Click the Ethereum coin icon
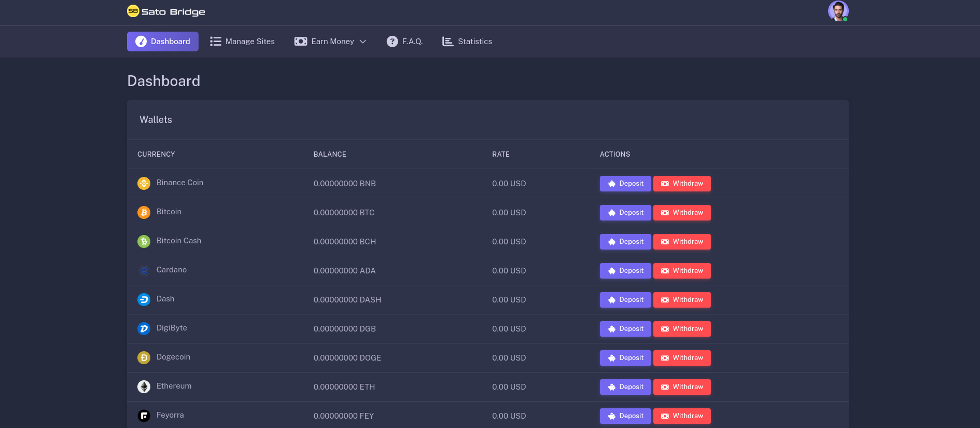This screenshot has height=428, width=980. [x=144, y=386]
